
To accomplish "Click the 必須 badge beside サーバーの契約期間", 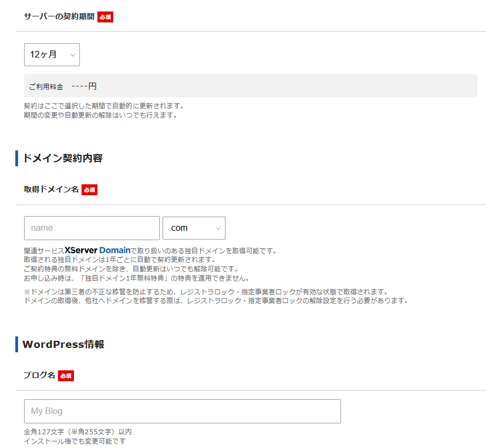I will (105, 17).
